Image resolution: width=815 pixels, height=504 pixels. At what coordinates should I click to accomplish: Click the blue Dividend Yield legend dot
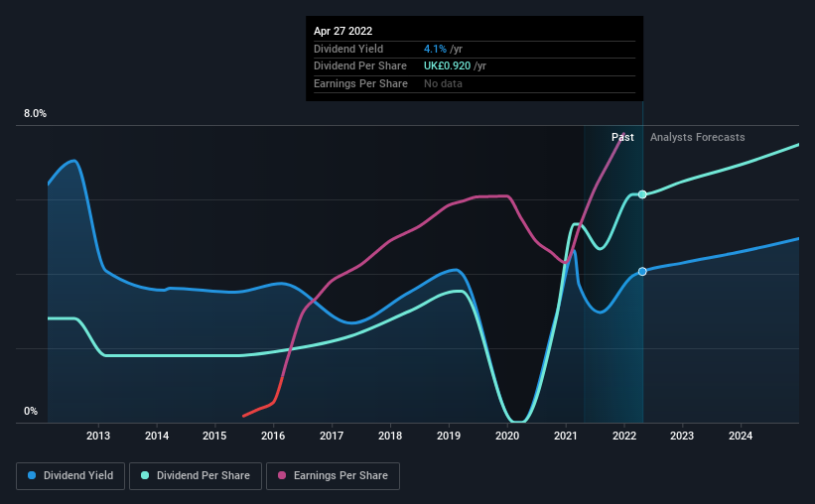tap(32, 475)
